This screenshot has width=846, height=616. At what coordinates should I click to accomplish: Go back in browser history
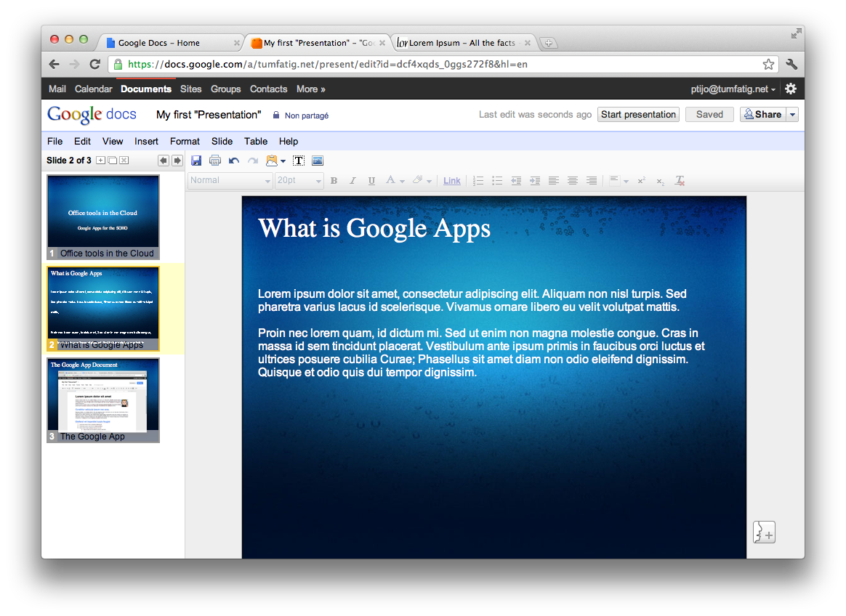54,64
